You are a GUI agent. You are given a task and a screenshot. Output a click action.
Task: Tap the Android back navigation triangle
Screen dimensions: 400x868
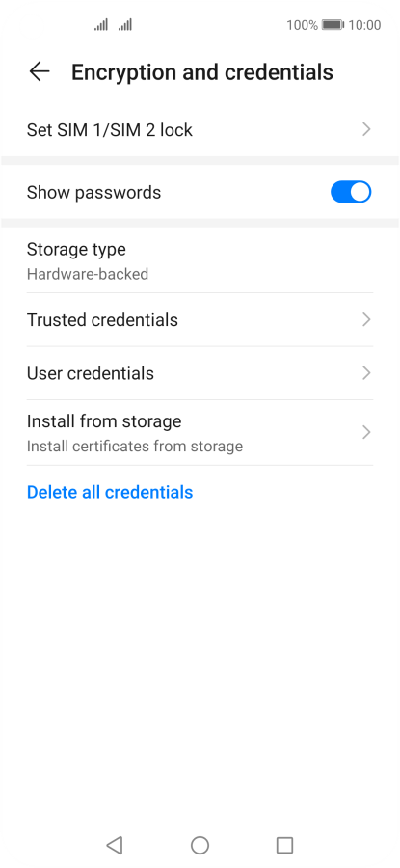click(x=115, y=845)
